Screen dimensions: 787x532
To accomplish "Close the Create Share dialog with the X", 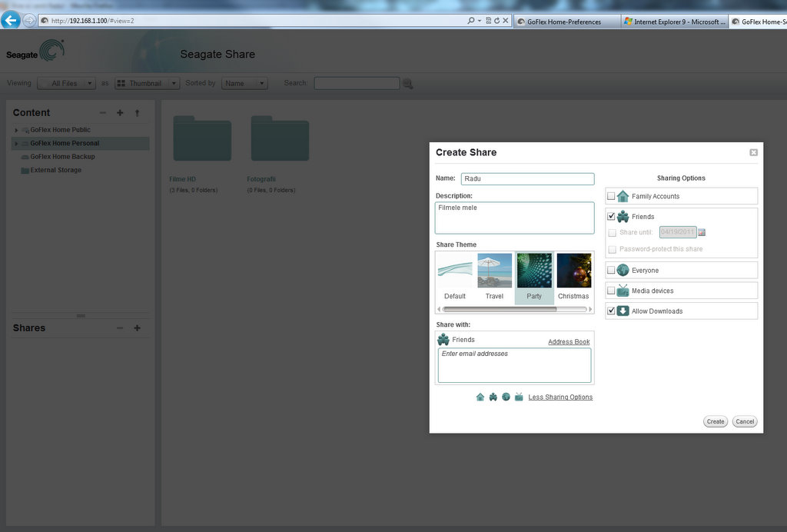I will [x=753, y=152].
